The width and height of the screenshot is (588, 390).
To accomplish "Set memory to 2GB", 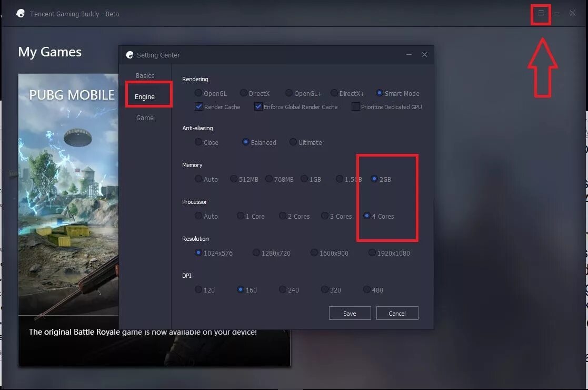I will (374, 179).
